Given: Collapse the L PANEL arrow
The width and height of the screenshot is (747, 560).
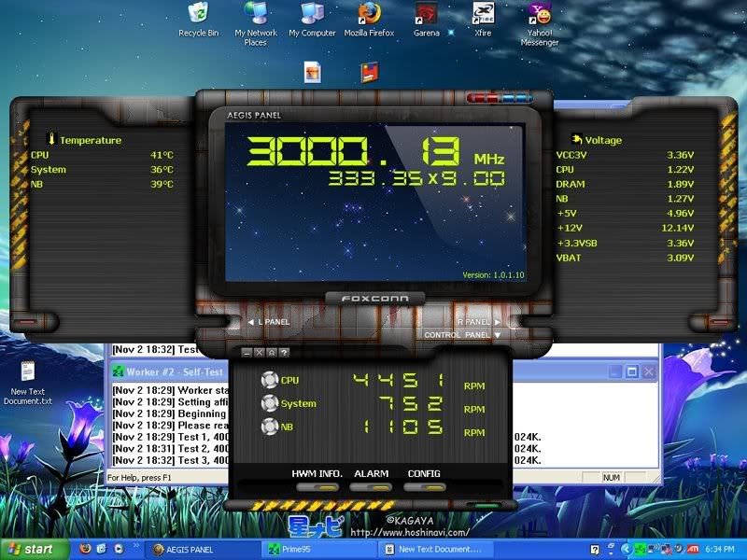Looking at the screenshot, I should (x=251, y=322).
